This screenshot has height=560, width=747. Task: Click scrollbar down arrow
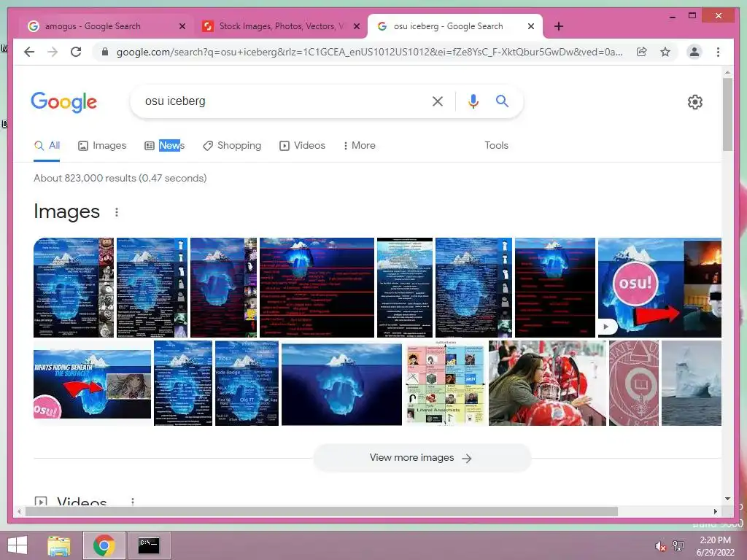(x=727, y=499)
